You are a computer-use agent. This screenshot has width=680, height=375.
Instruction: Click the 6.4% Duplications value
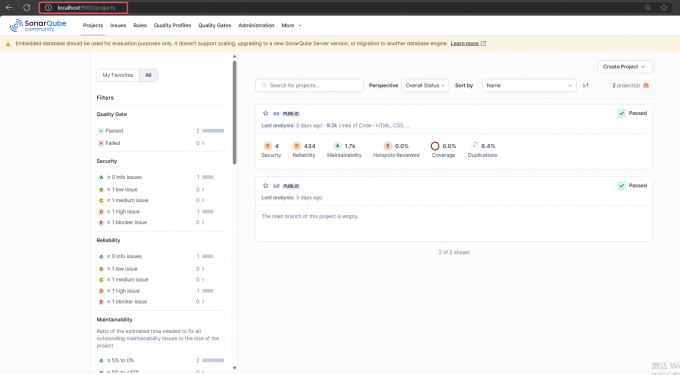coord(488,146)
